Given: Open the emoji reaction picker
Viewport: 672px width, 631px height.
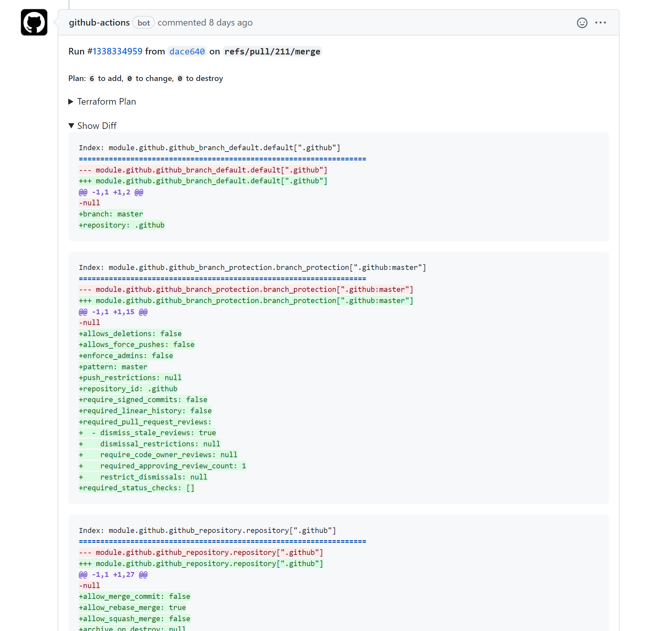Looking at the screenshot, I should point(582,23).
